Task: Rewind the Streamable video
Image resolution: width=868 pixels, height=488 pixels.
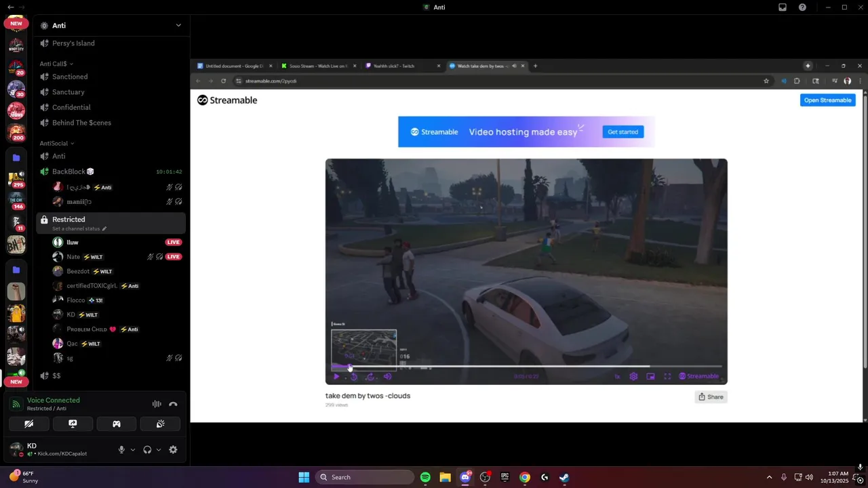Action: point(354,376)
